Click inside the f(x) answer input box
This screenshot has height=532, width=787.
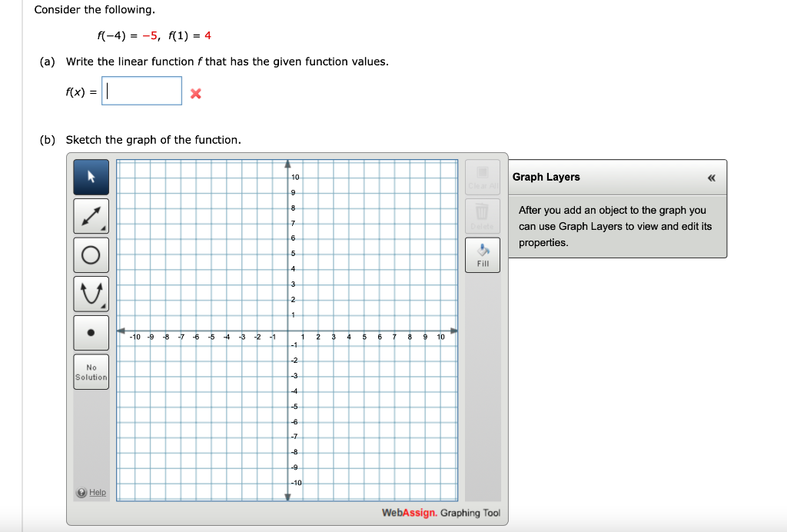click(x=141, y=91)
